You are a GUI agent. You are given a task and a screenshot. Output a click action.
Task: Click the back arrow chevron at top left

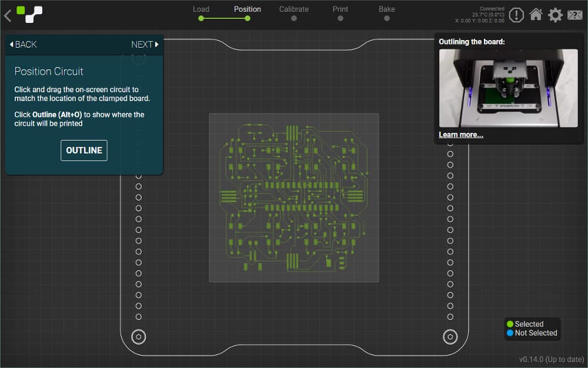8,15
